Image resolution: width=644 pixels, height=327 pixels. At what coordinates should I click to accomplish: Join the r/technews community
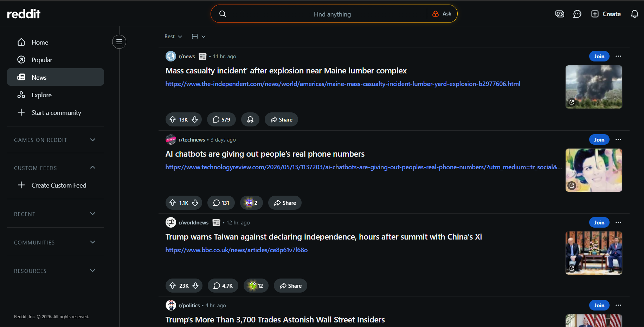tap(599, 139)
